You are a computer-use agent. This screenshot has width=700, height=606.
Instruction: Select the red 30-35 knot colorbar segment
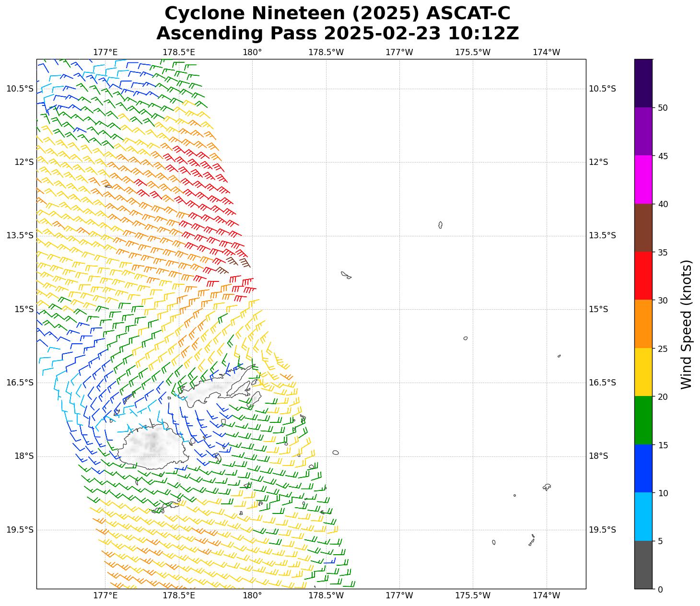point(643,276)
